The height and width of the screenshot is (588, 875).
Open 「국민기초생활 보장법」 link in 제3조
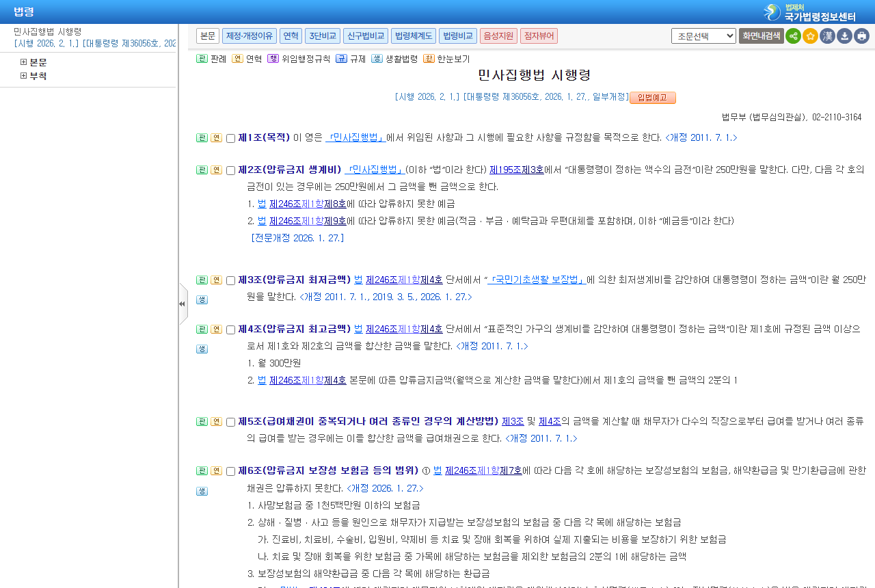pos(537,280)
